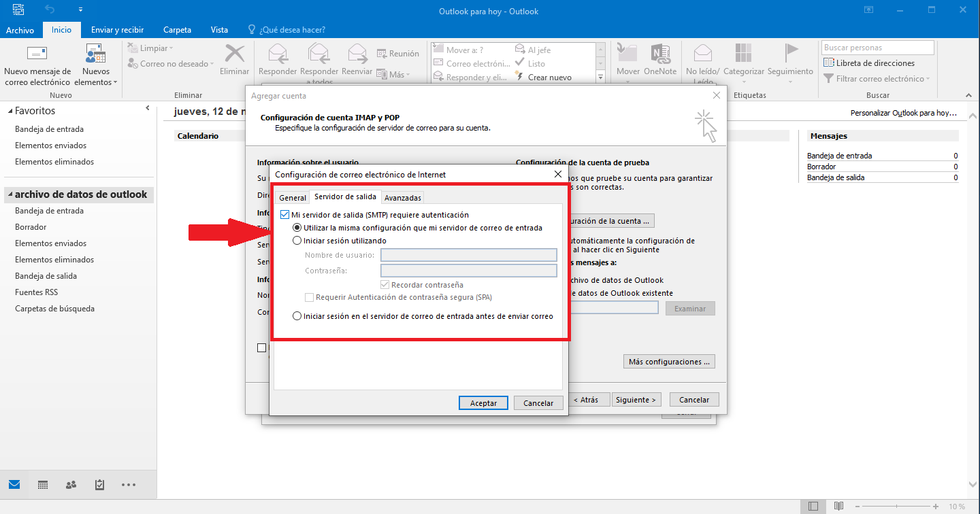The image size is (980, 514).
Task: Click the Undo arrow in quick access toolbar
Action: (x=49, y=10)
